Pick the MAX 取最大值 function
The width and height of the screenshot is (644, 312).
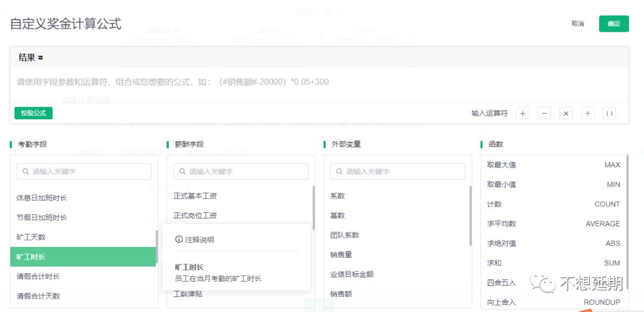(553, 165)
